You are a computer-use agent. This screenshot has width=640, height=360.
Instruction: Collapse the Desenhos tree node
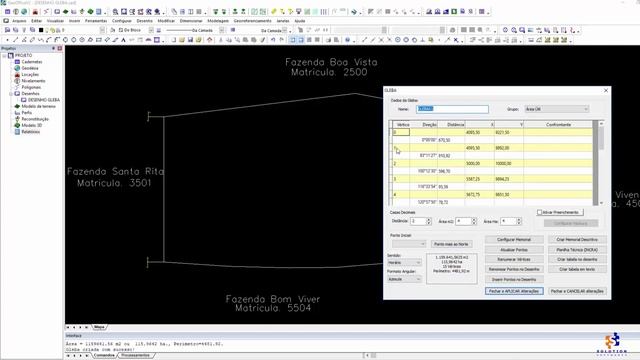coord(11,93)
